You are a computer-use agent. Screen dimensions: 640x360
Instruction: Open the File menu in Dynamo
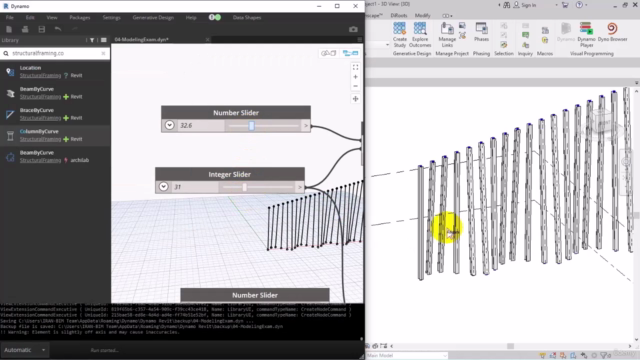coord(10,18)
